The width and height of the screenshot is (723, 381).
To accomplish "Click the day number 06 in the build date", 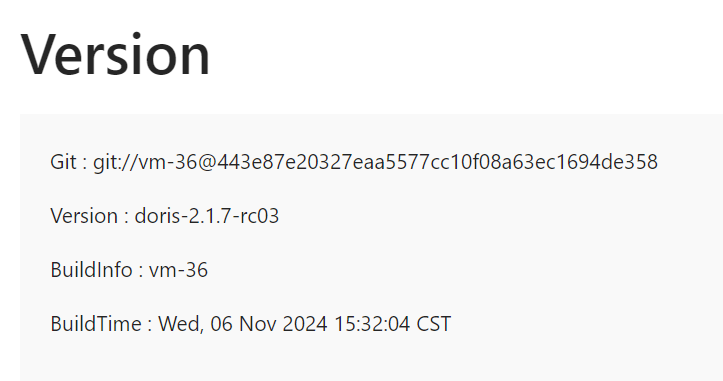I will click(222, 324).
